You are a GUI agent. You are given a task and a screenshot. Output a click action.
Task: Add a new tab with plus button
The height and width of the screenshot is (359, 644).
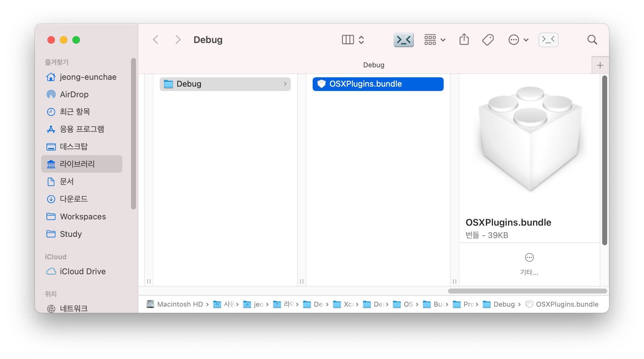600,65
